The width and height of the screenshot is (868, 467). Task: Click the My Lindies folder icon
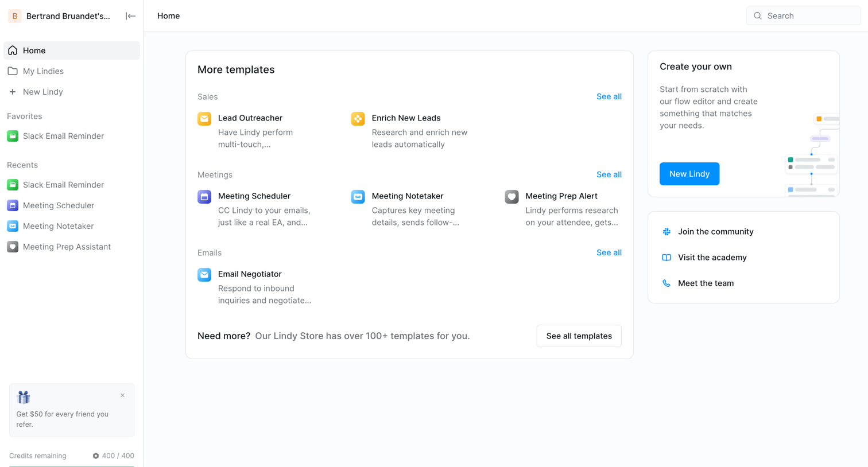tap(13, 71)
